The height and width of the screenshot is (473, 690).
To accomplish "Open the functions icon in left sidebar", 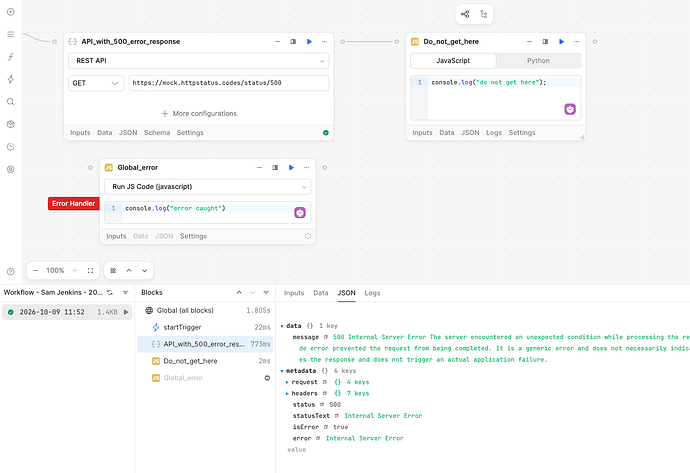I will (11, 57).
